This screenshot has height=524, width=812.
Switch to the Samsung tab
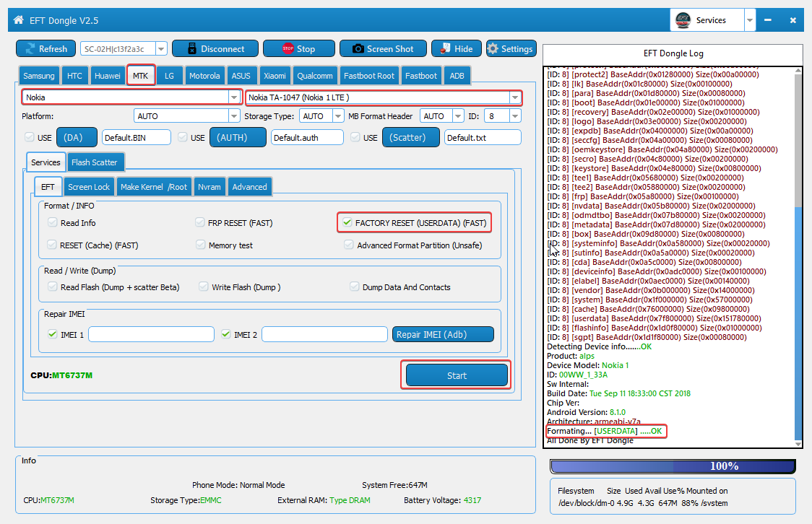39,76
